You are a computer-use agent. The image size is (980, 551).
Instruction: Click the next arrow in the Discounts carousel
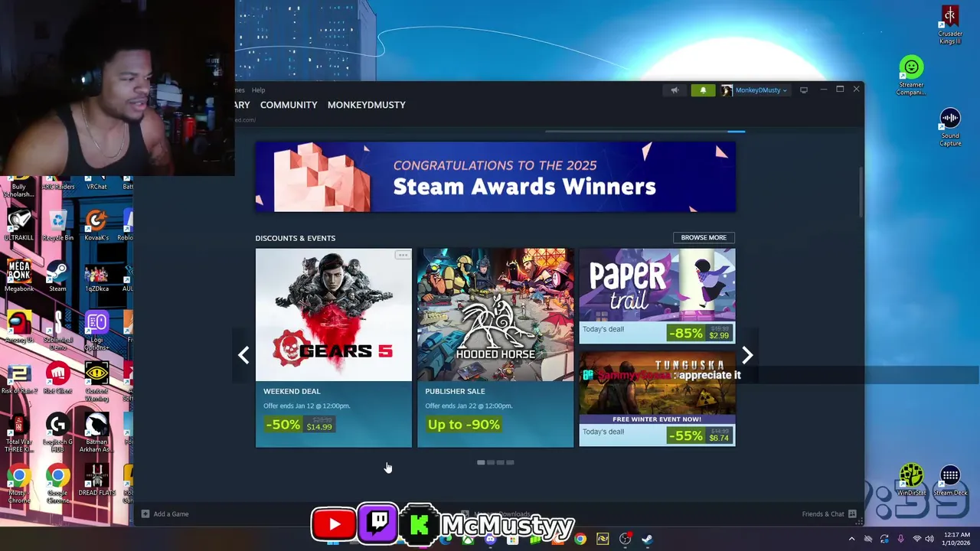tap(747, 355)
